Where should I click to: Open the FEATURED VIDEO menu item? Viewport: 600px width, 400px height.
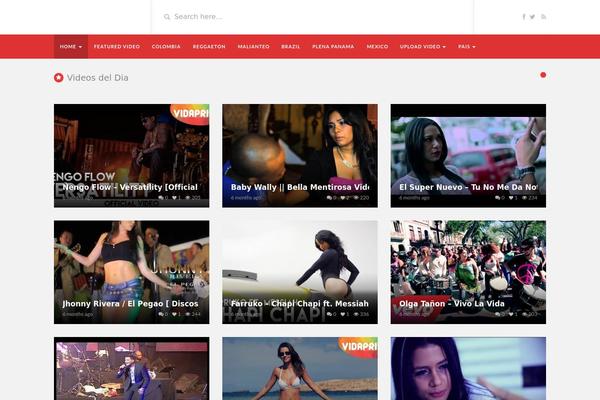pos(117,47)
